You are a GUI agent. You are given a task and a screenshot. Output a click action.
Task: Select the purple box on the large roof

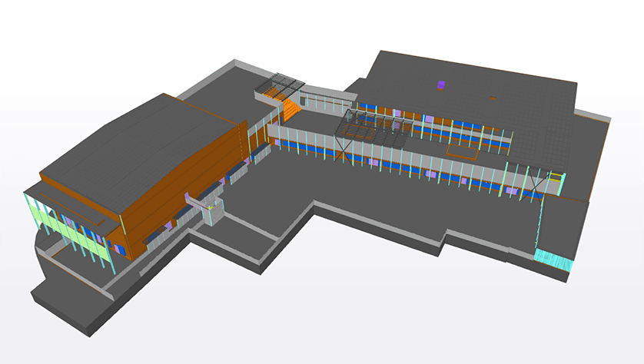pos(441,85)
